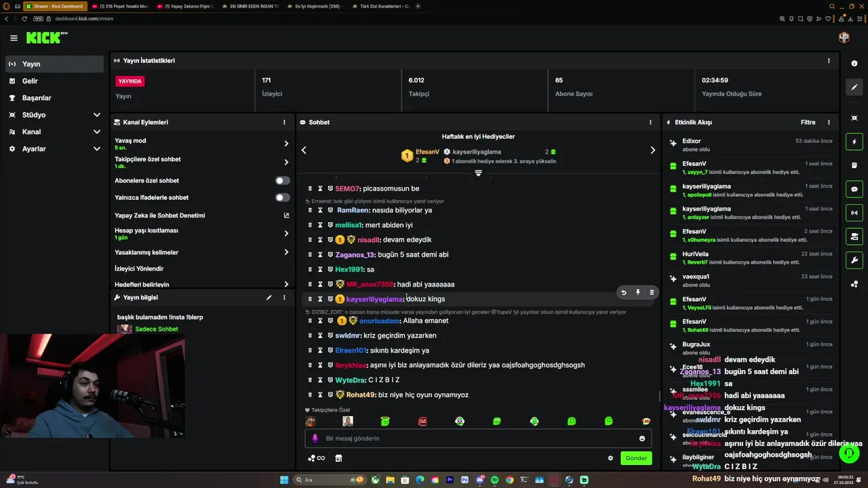Edit stream info with the pencil icon
The width and height of the screenshot is (868, 488).
tap(269, 298)
